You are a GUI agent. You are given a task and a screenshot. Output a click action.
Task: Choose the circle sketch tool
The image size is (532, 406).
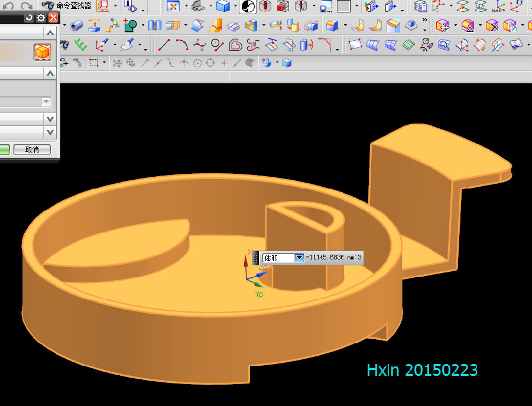[218, 45]
